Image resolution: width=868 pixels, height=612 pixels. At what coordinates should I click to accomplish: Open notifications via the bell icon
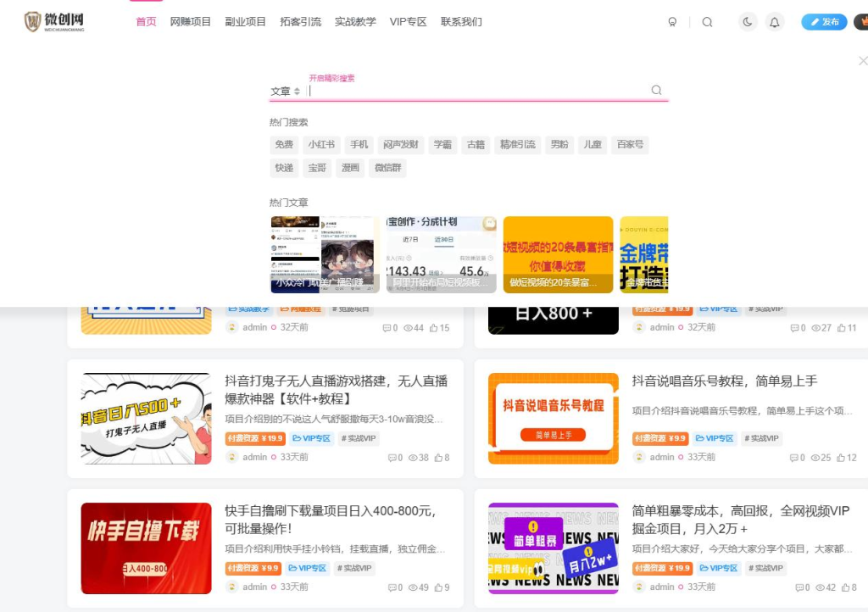(775, 22)
